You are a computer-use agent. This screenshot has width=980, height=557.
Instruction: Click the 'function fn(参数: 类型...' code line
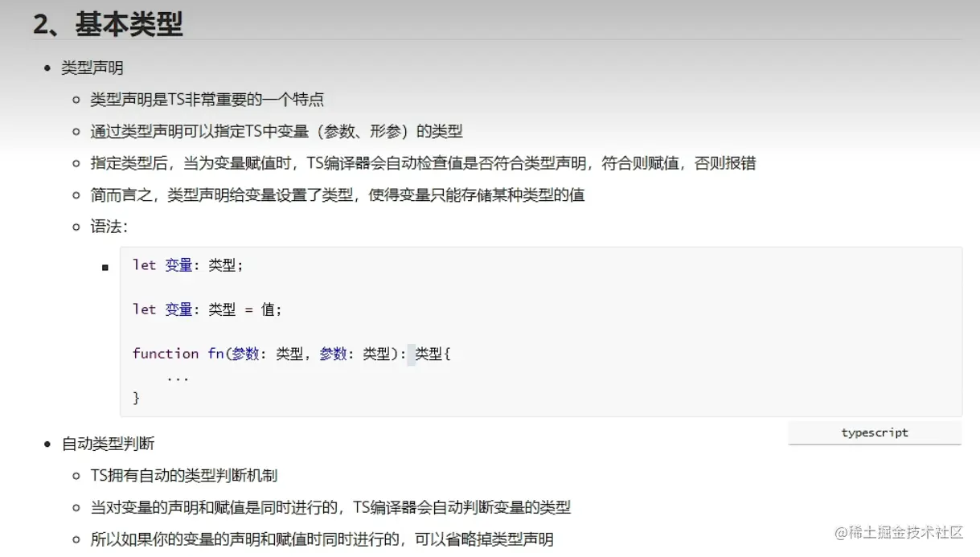(292, 354)
